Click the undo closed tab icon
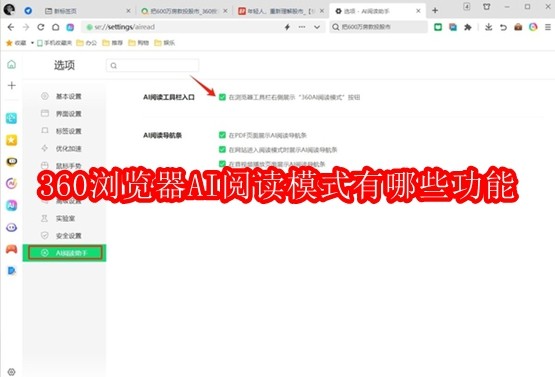Image resolution: width=555 pixels, height=377 pixels. tap(503, 27)
